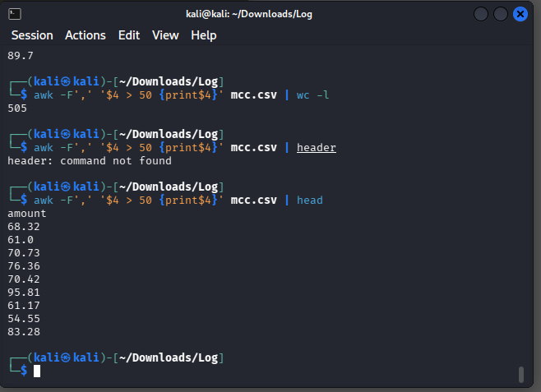This screenshot has width=541, height=392.
Task: Open the Edit menu
Action: pyautogui.click(x=129, y=35)
